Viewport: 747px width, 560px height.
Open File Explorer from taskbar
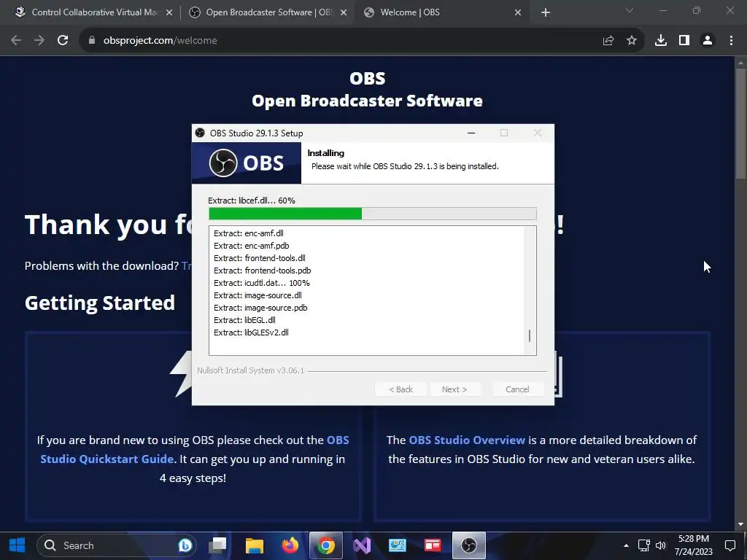pyautogui.click(x=255, y=545)
